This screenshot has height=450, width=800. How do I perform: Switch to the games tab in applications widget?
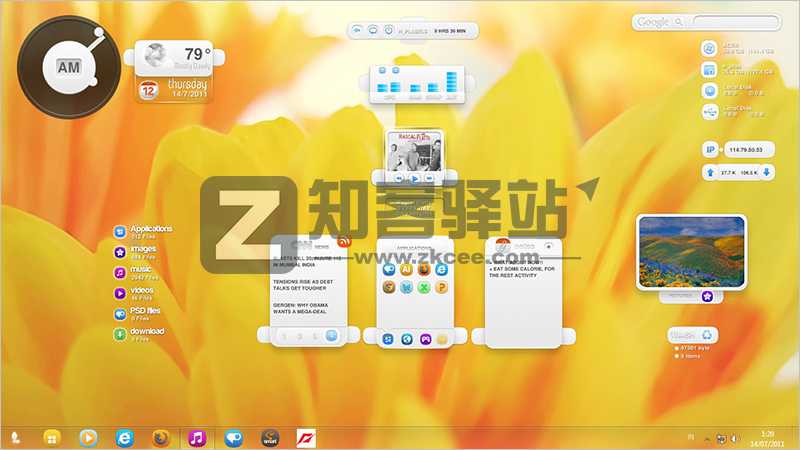pyautogui.click(x=426, y=339)
